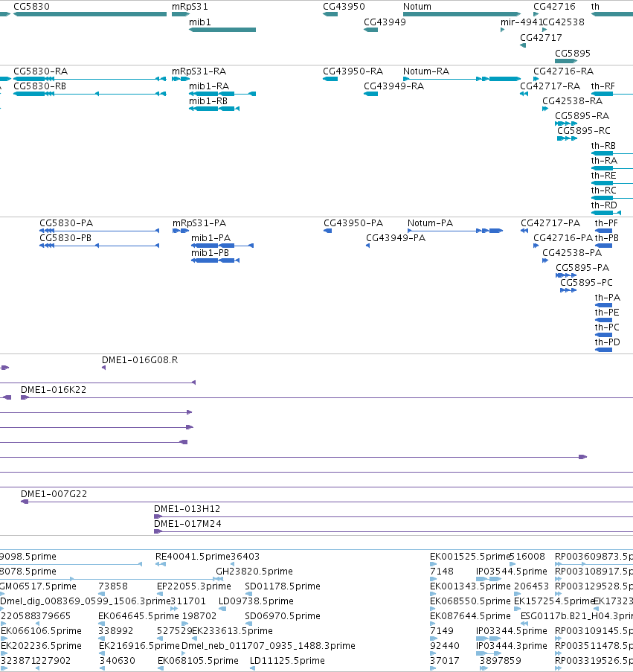Select the Notum gene label
This screenshot has width=633, height=672.
click(417, 7)
